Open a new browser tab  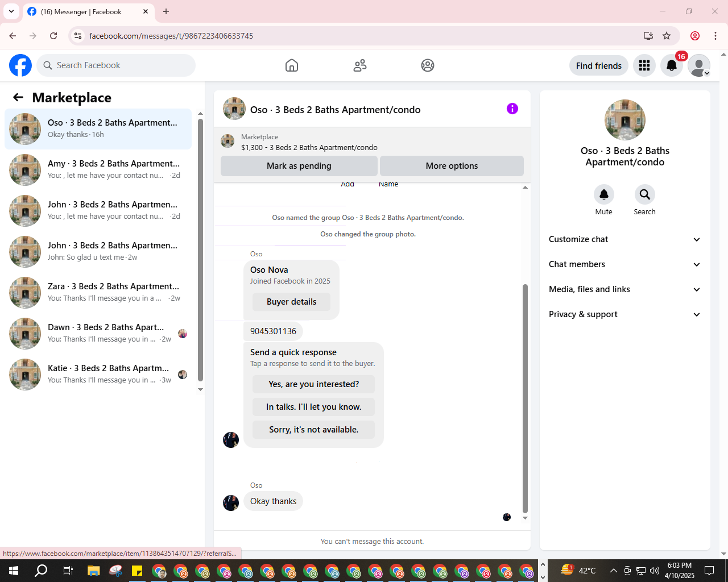point(166,11)
